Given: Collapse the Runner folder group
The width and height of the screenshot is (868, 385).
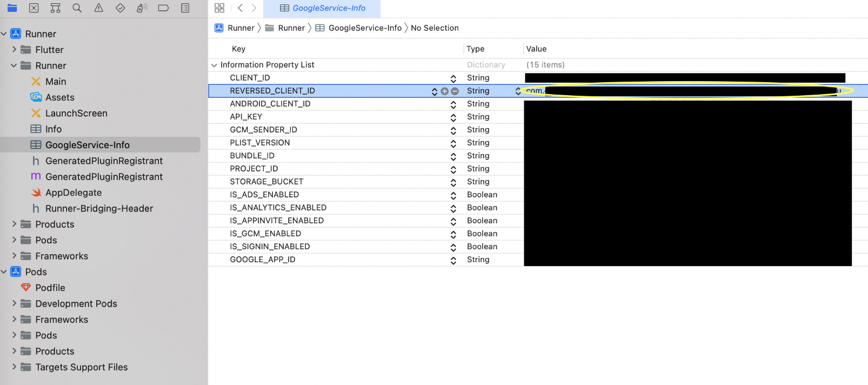Looking at the screenshot, I should [x=14, y=65].
